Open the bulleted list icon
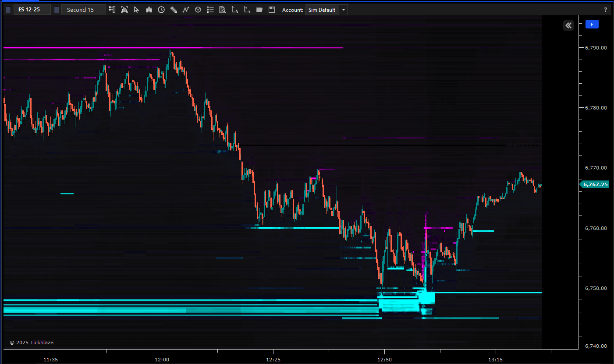 point(210,10)
